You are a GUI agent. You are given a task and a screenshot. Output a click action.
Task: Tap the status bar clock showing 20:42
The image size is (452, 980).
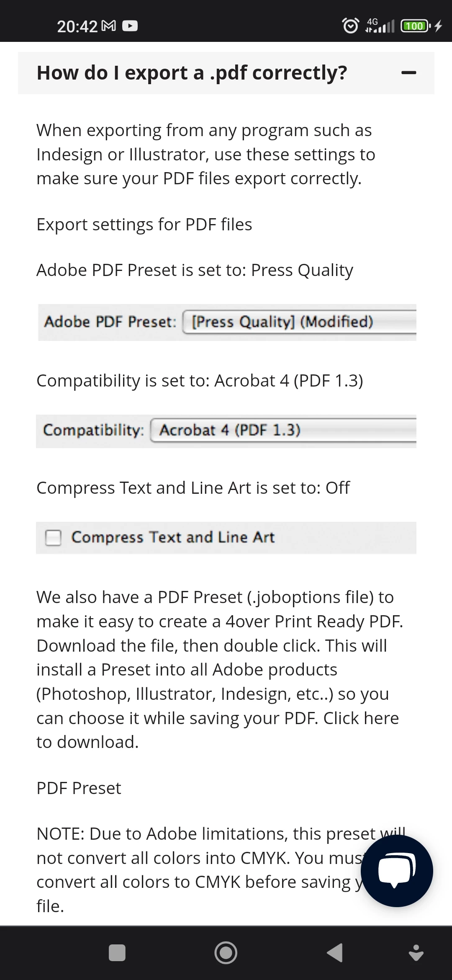[77, 26]
